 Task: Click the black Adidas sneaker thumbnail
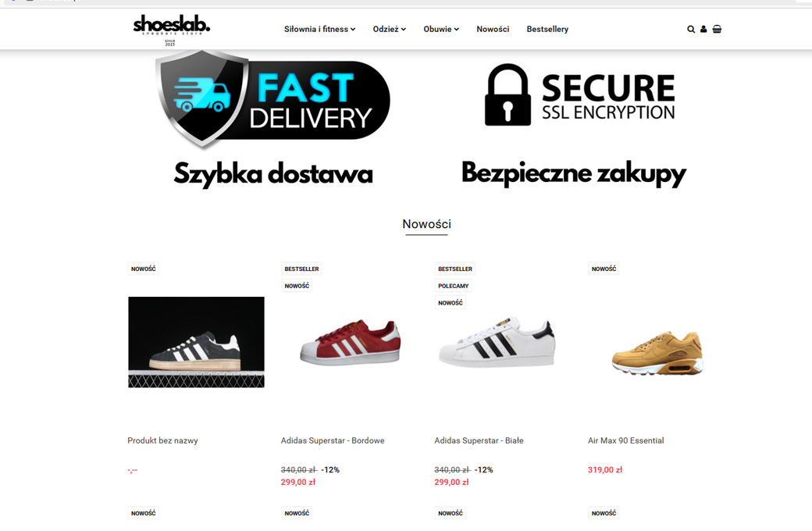(x=196, y=342)
